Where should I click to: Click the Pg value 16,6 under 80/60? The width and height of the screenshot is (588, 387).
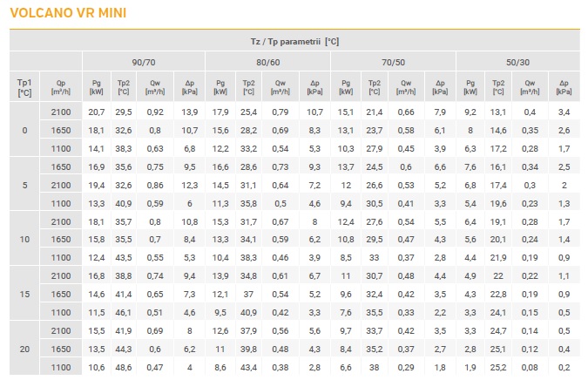click(220, 166)
